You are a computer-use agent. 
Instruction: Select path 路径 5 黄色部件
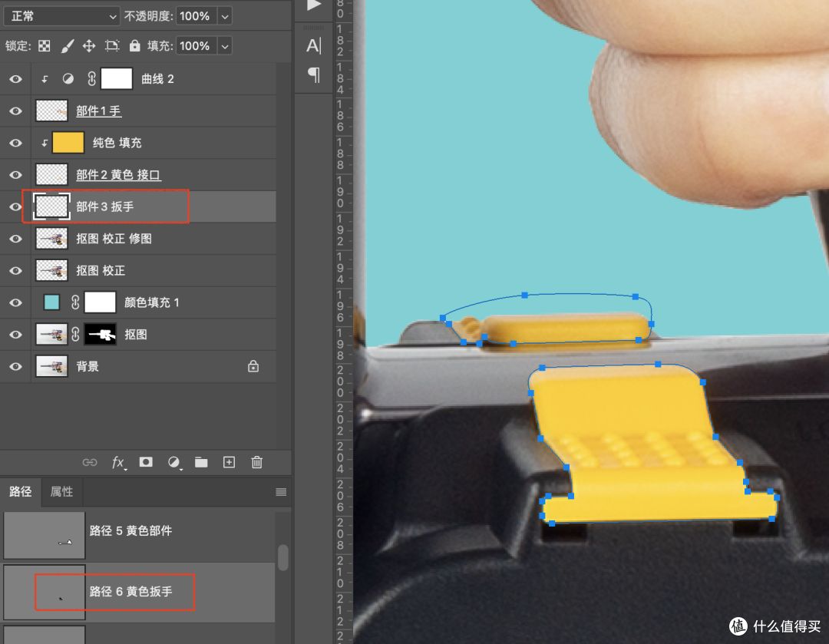[139, 534]
